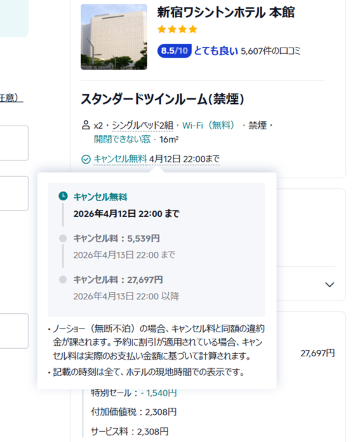This screenshot has height=442, width=360.
Task: Click the four-star rating icons
Action: [x=177, y=29]
